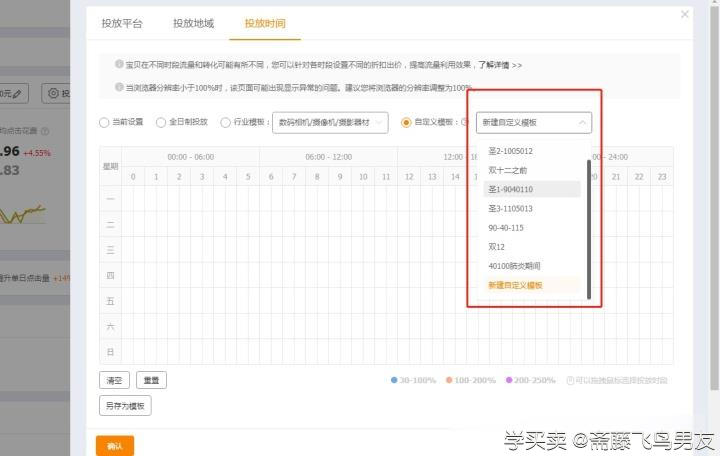Image resolution: width=720 pixels, height=456 pixels.
Task: Click the info icon beside the 当浏览器分辨率 tip
Action: [x=119, y=86]
